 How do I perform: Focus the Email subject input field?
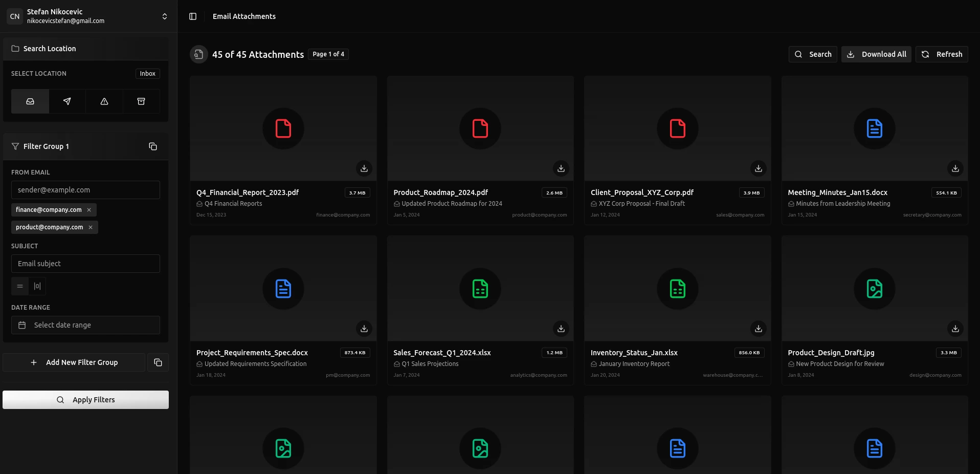[85, 264]
